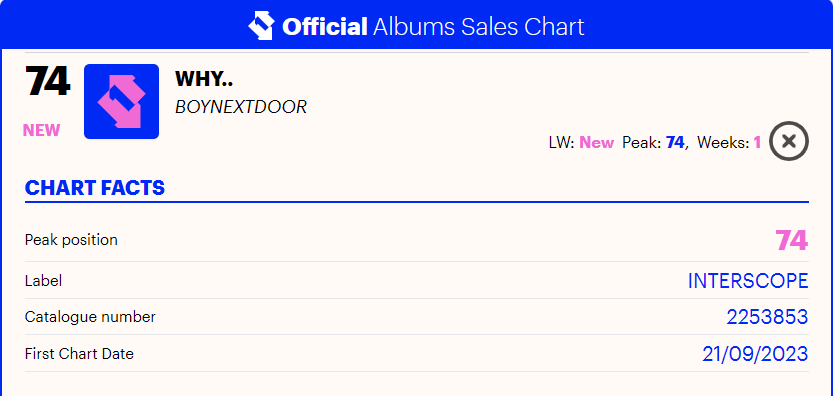The image size is (833, 396).
Task: Select the Label row heading text
Action: click(44, 281)
